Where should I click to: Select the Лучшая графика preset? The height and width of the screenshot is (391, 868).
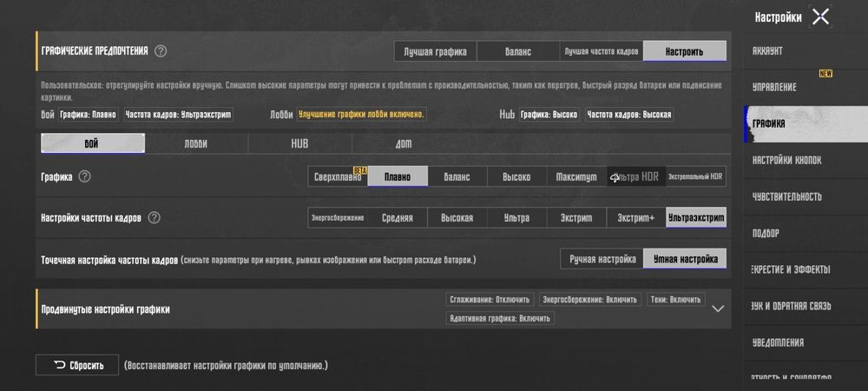pos(435,51)
